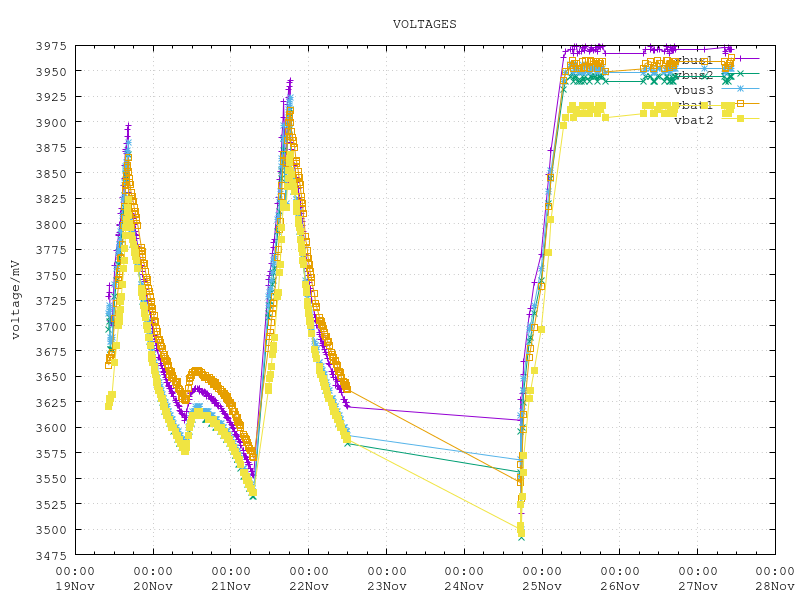Select the 22Nov date label on the x-axis
The height and width of the screenshot is (600, 800).
[309, 584]
